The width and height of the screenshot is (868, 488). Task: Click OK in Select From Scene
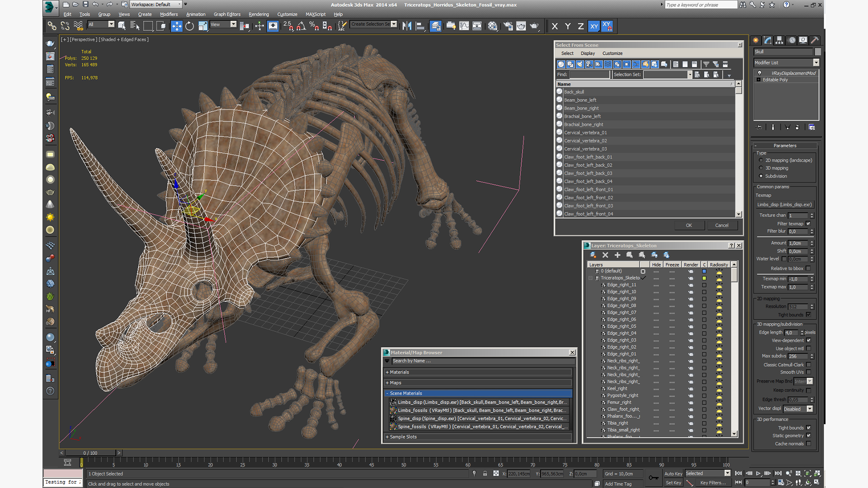coord(689,225)
